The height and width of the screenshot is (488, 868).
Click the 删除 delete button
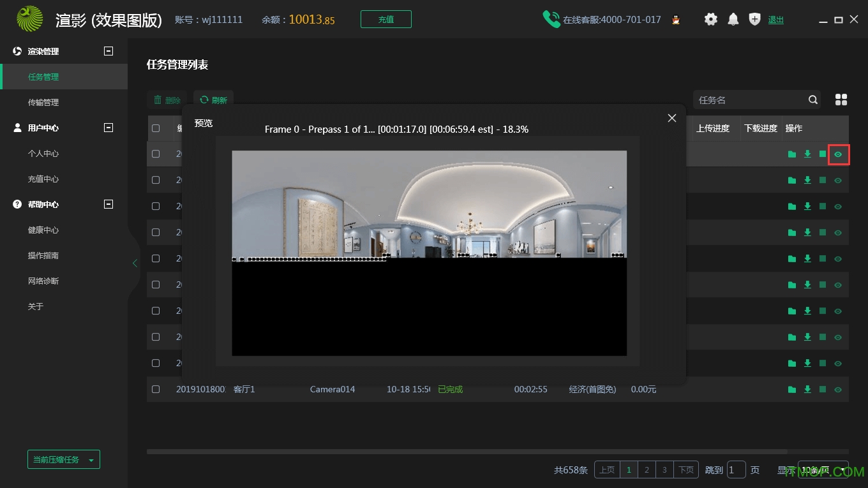point(167,100)
